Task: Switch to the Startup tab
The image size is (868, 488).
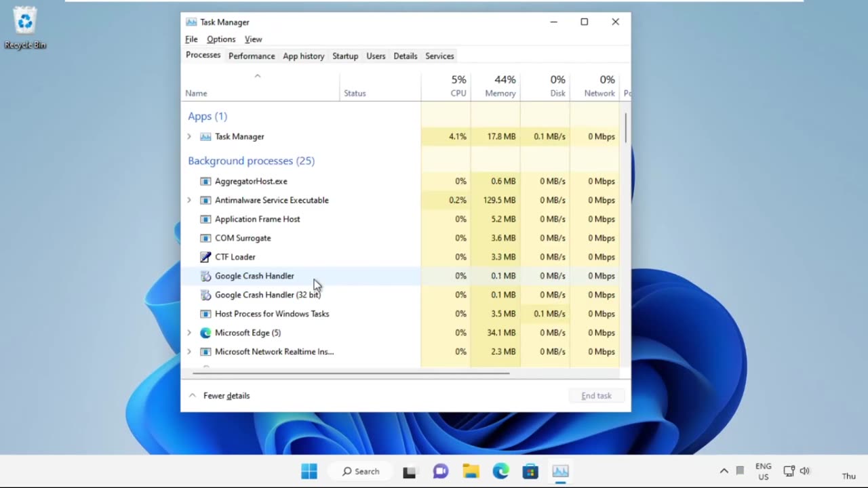Action: (345, 56)
